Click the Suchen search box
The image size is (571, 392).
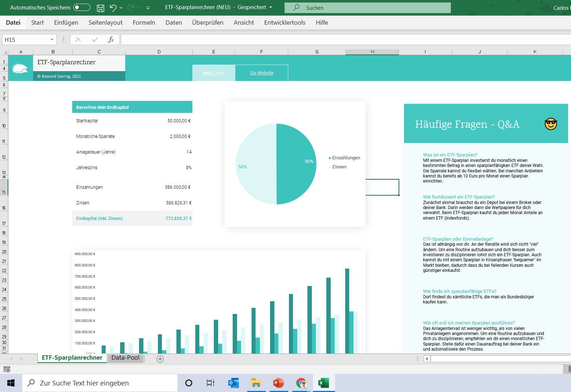[367, 8]
